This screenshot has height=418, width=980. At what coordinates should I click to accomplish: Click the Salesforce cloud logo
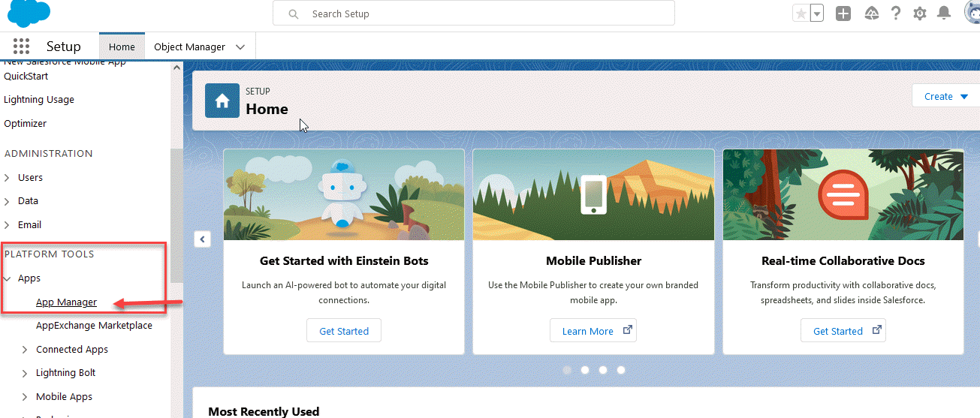click(29, 14)
